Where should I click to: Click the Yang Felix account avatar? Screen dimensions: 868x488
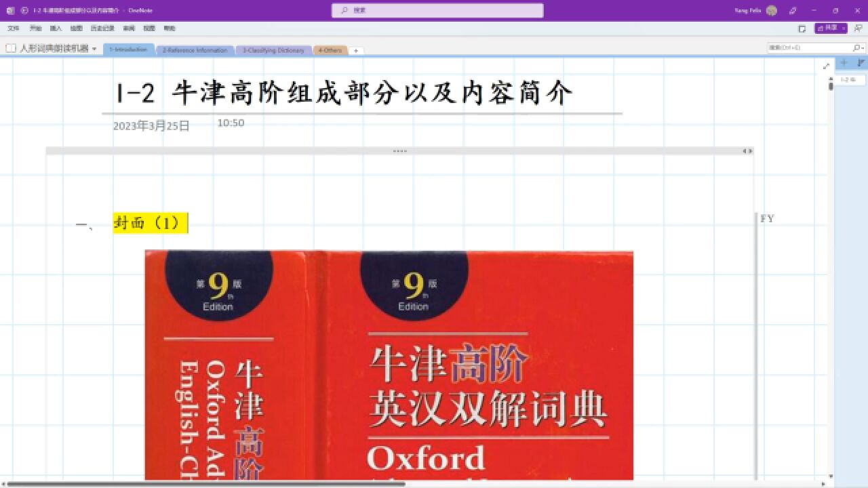pos(772,10)
